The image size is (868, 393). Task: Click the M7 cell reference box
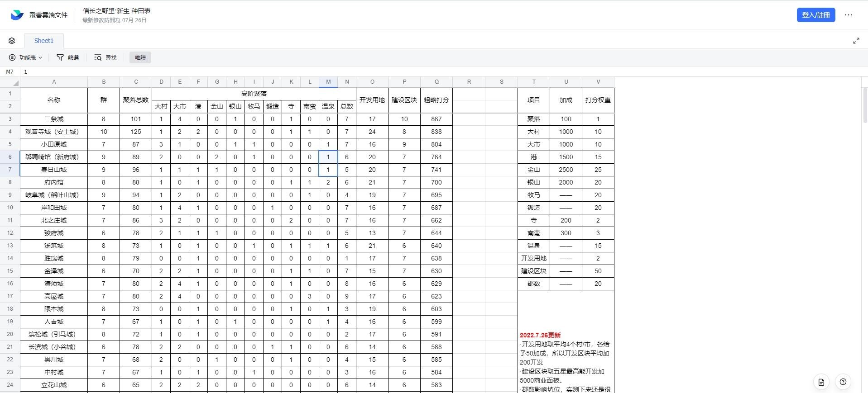[10, 71]
